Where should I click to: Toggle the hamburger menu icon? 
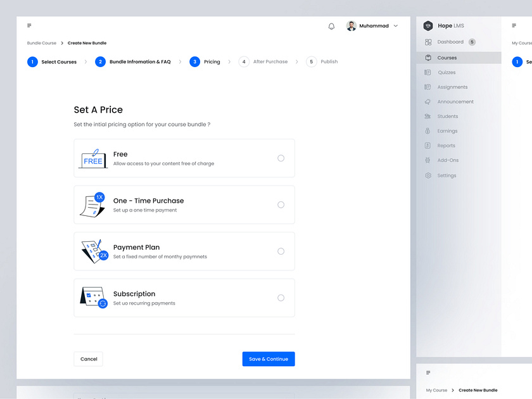[x=28, y=25]
